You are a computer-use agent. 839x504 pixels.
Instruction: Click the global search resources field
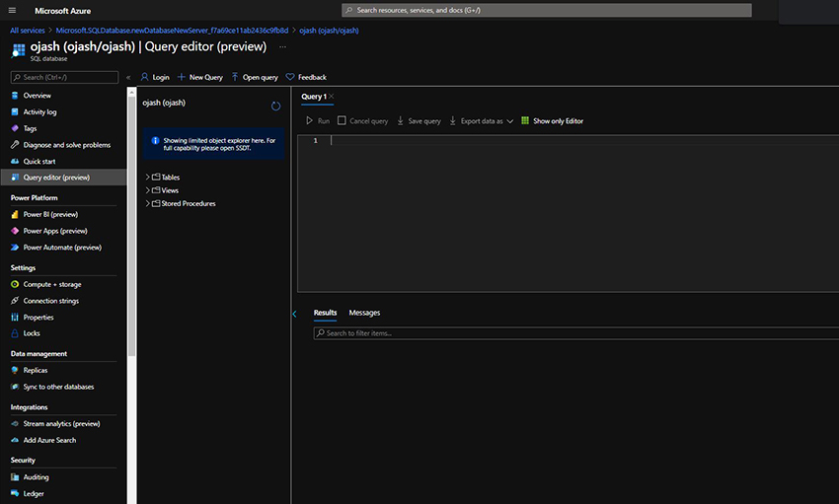coord(546,10)
